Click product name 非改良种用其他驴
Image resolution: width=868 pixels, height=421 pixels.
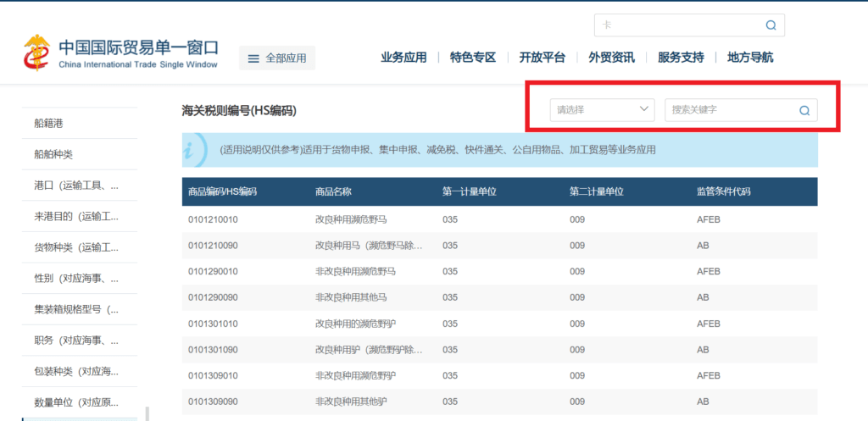point(351,402)
